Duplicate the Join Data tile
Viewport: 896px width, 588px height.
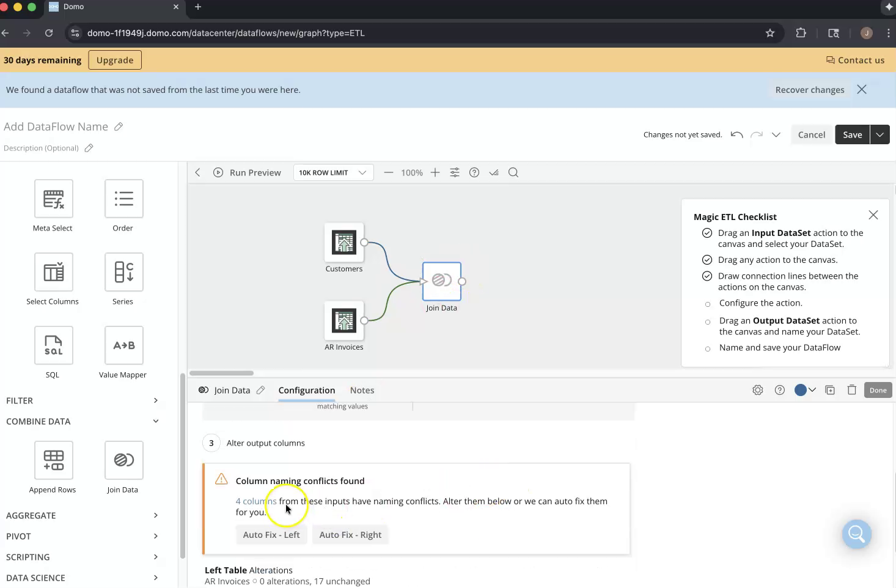830,390
